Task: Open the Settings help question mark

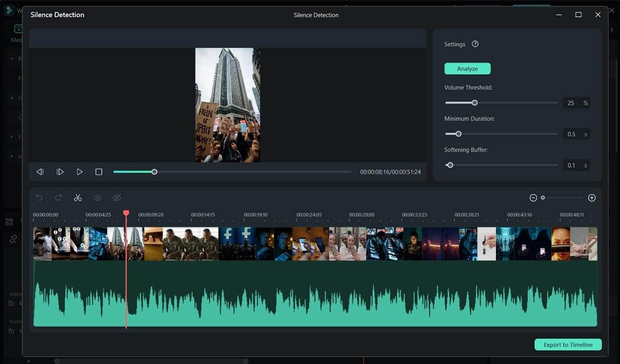Action: (x=475, y=43)
